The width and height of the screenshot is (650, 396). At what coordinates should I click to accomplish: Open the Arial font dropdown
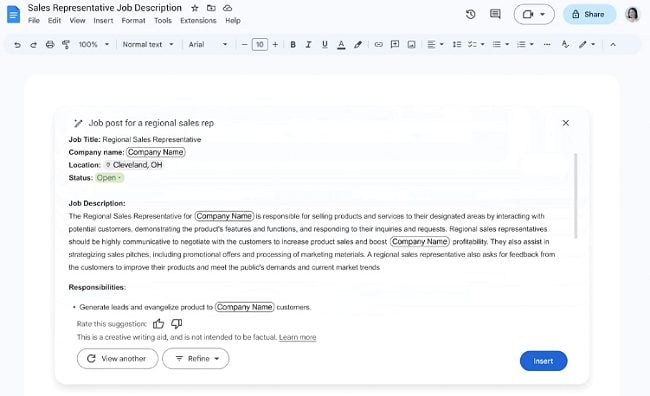tap(208, 44)
